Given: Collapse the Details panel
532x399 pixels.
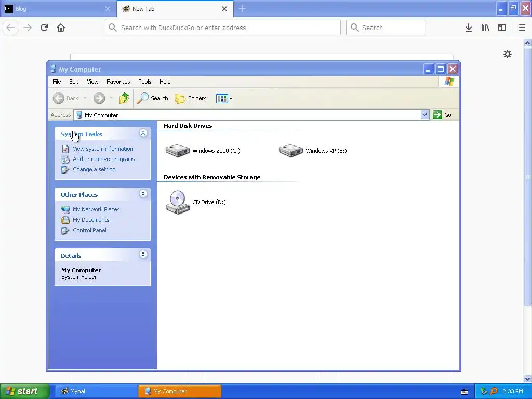Looking at the screenshot, I should [143, 255].
